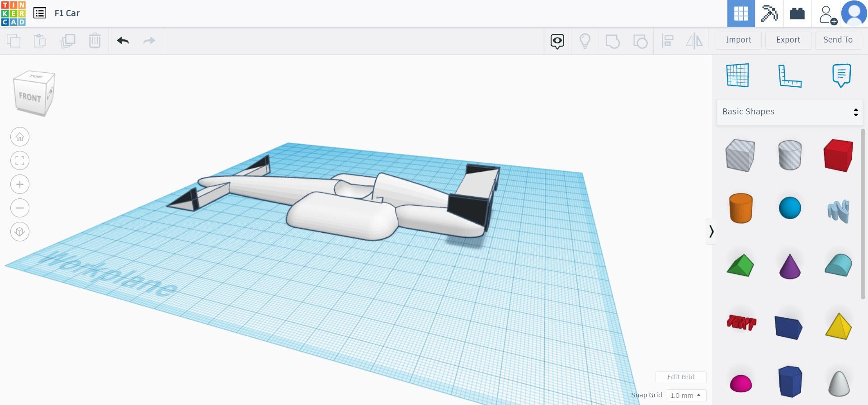Open the designs list icon
Image resolution: width=868 pixels, height=405 pixels.
40,13
